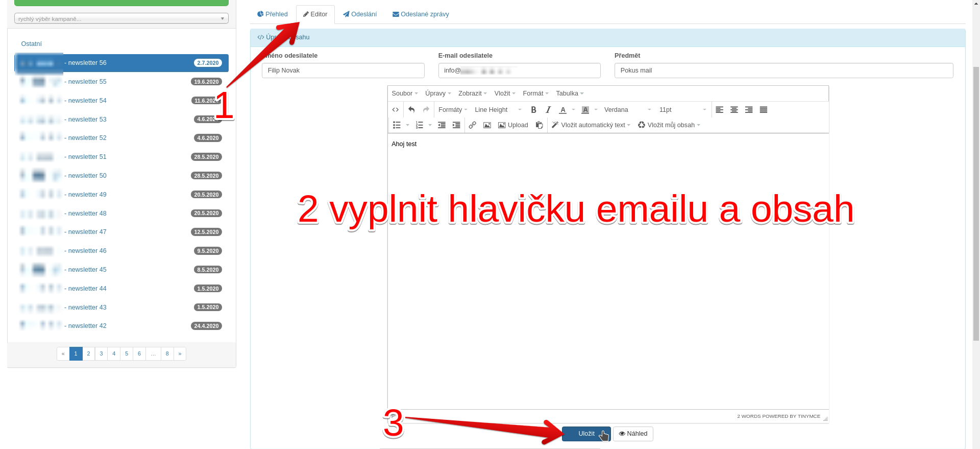Align text right
The image size is (980, 449).
coord(749,110)
